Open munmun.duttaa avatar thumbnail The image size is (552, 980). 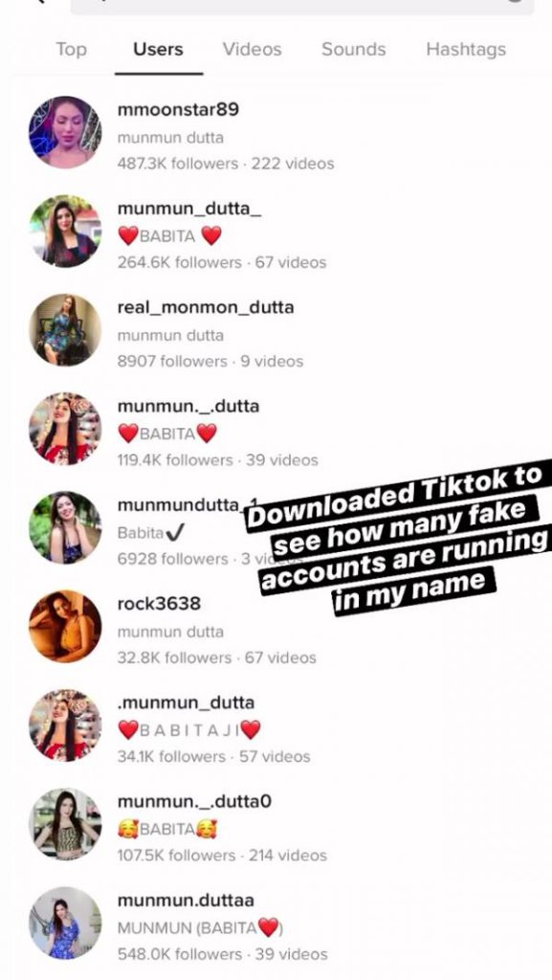tap(65, 923)
